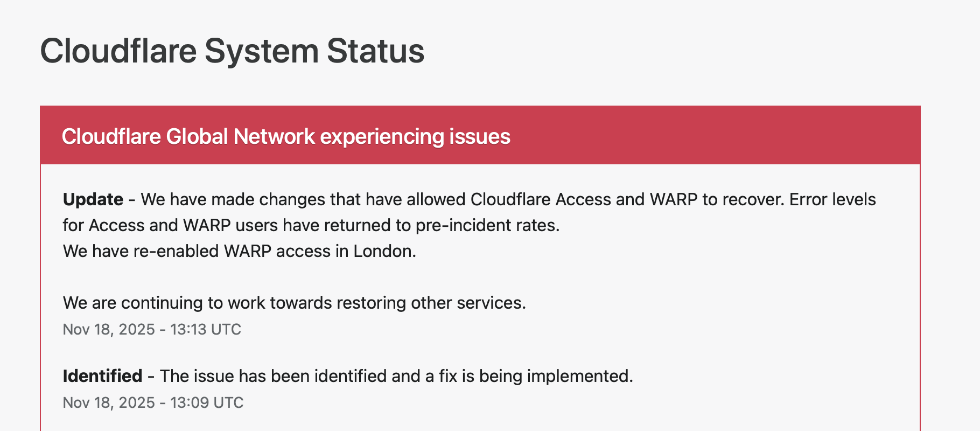
Task: Select the 13:09 UTC identified timestamp
Action: pos(153,402)
